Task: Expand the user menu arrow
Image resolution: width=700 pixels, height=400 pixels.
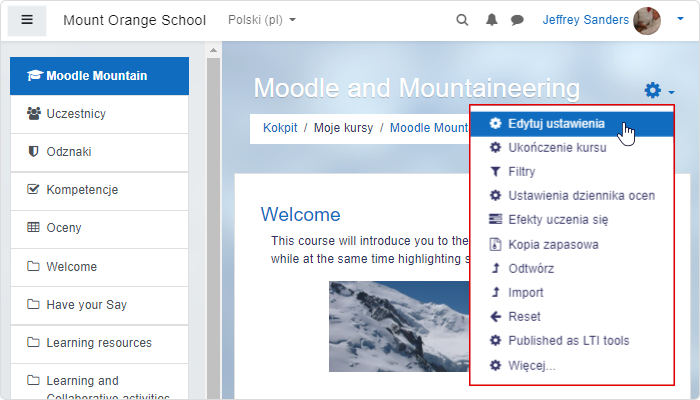Action: (x=680, y=19)
